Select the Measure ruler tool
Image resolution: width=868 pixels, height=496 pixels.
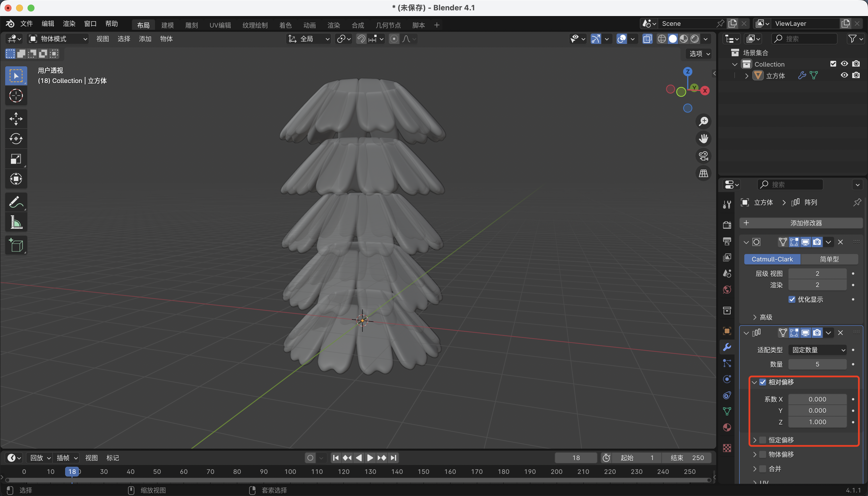pos(16,222)
